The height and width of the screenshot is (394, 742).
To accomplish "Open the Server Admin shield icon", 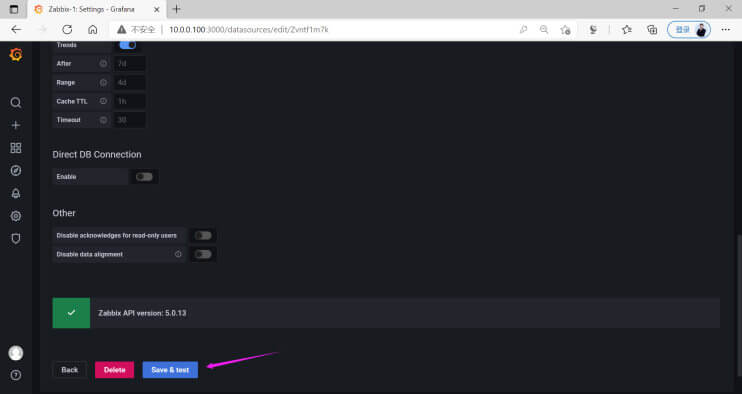I will point(16,239).
